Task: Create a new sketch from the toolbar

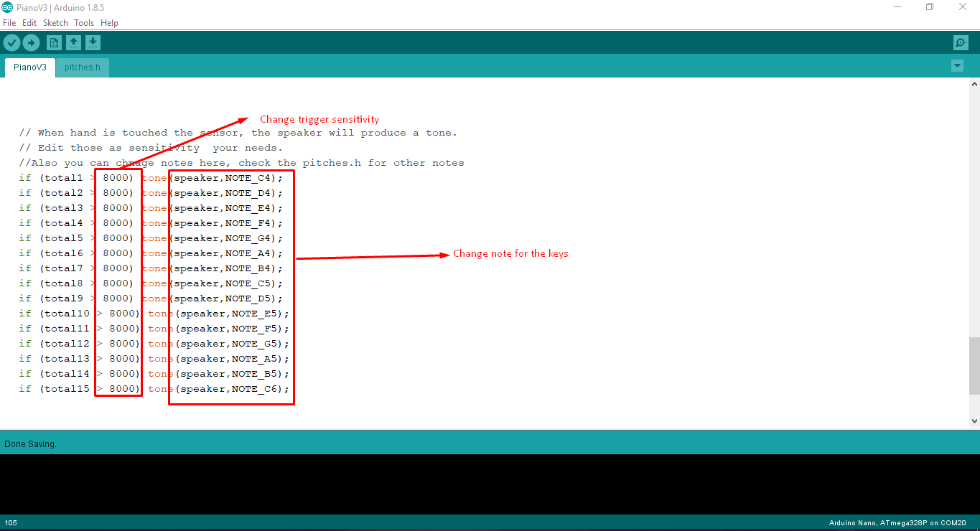Action: coord(54,43)
